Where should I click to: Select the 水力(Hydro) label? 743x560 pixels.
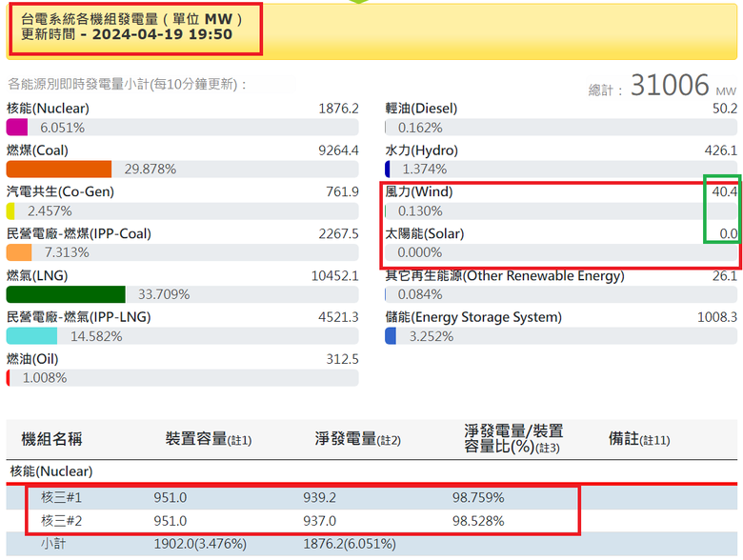422,150
